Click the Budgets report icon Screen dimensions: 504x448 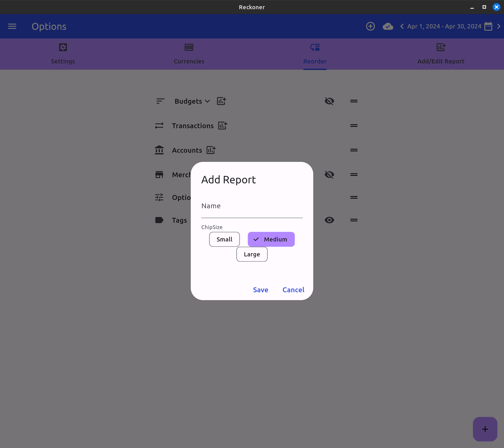click(x=221, y=101)
